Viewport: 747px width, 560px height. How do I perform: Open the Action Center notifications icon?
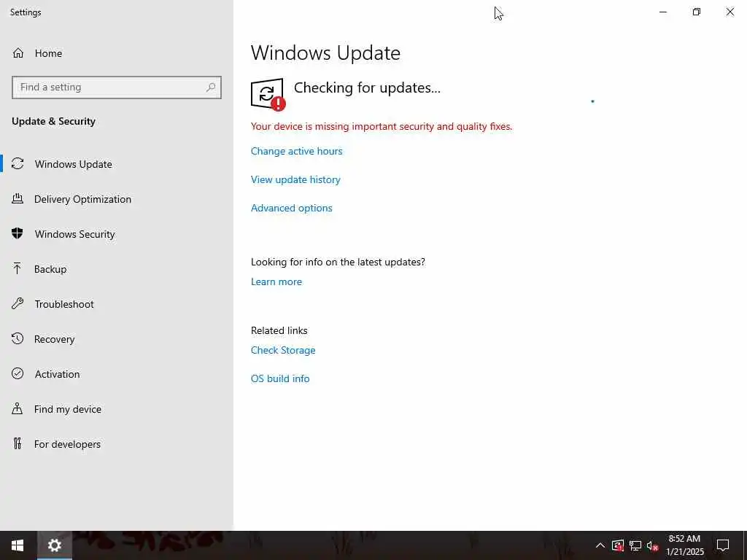(x=723, y=545)
